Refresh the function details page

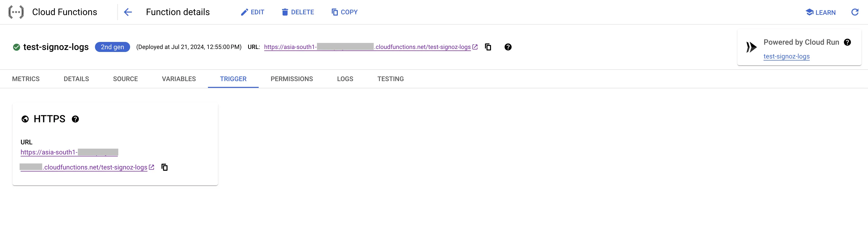point(855,13)
